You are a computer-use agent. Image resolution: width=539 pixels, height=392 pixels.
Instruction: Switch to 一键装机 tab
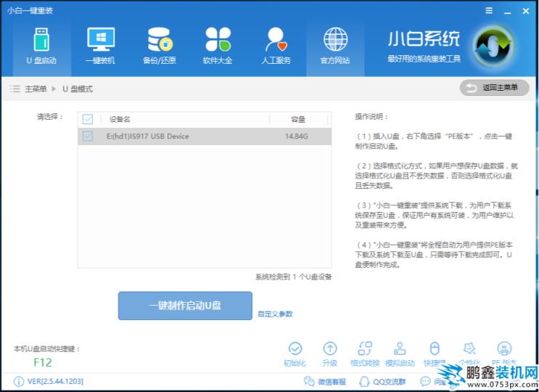click(x=100, y=46)
